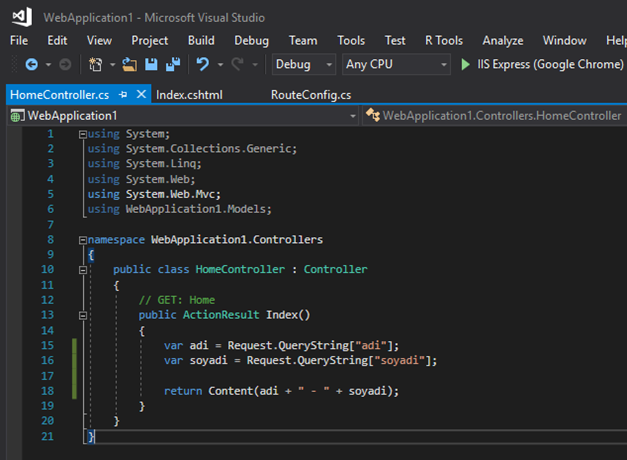Click the Controller base class name

tap(335, 269)
